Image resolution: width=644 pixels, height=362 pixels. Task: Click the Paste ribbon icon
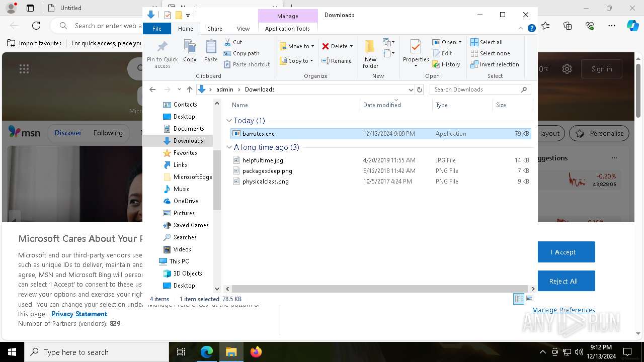pos(211,51)
